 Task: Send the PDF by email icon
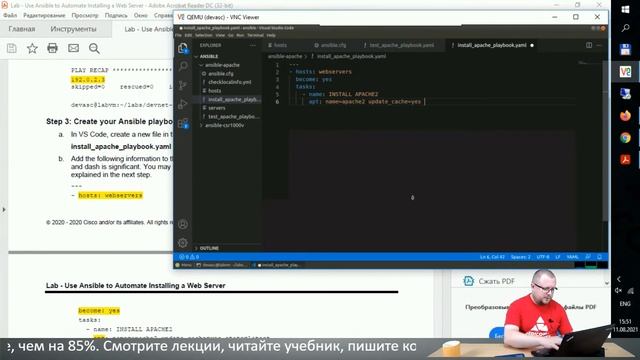click(x=73, y=48)
